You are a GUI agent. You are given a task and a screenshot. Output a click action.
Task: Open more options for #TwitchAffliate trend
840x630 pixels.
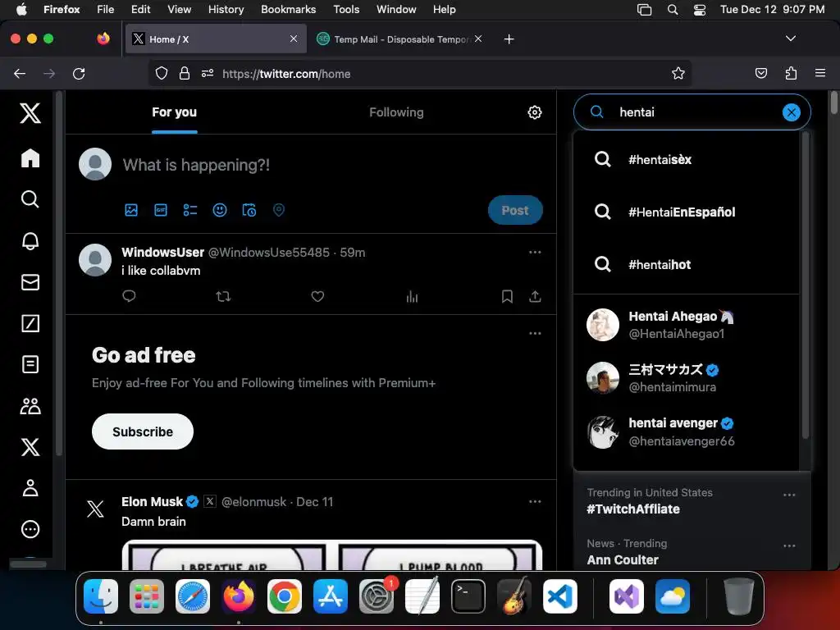click(789, 495)
